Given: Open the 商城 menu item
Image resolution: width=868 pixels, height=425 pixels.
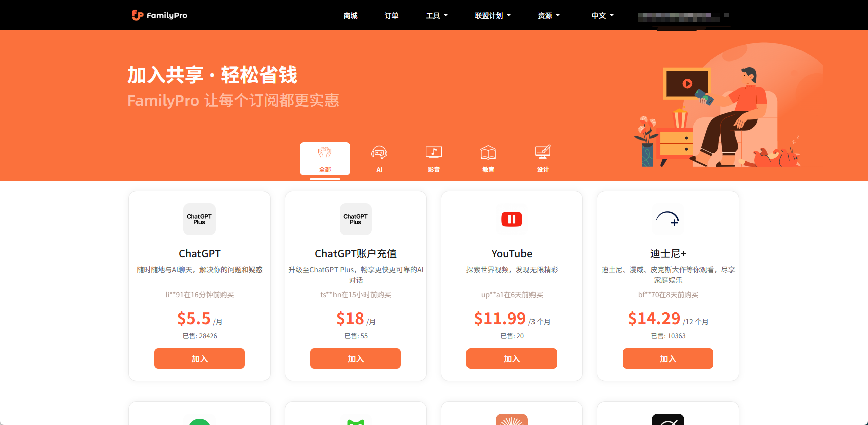Looking at the screenshot, I should pyautogui.click(x=350, y=16).
